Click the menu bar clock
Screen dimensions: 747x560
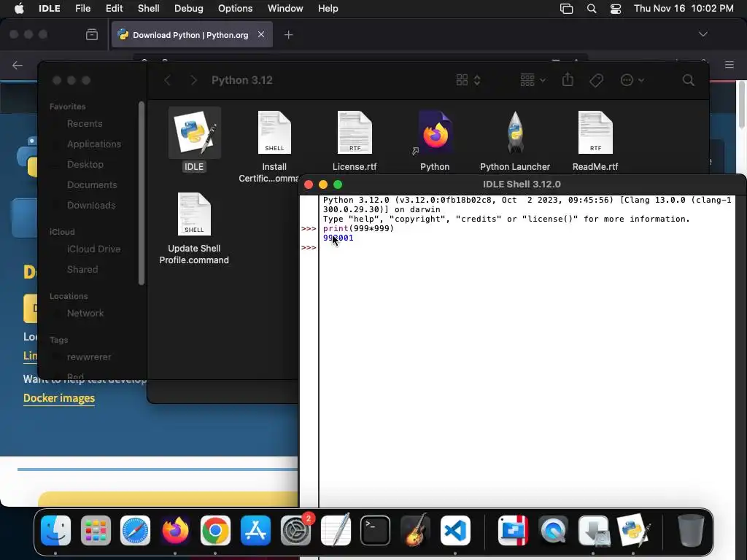point(684,9)
